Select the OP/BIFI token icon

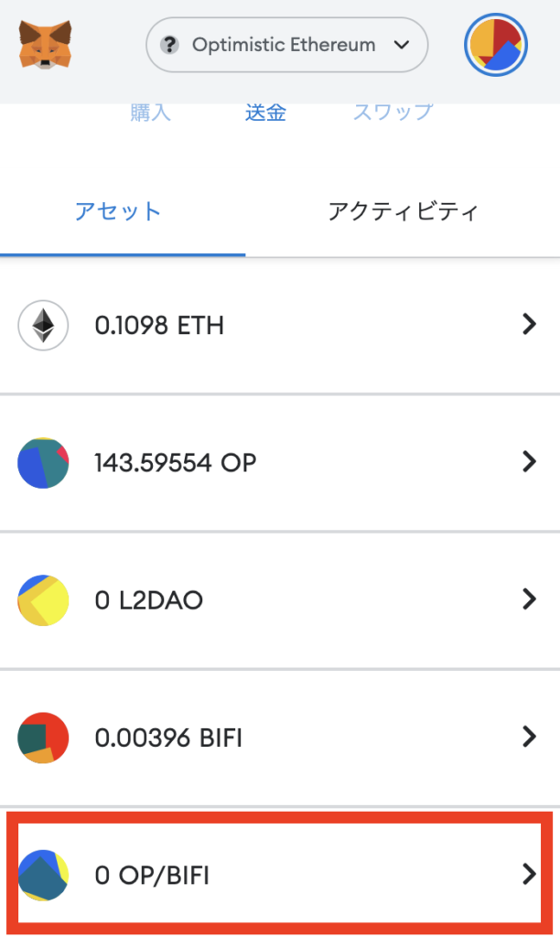pyautogui.click(x=43, y=875)
